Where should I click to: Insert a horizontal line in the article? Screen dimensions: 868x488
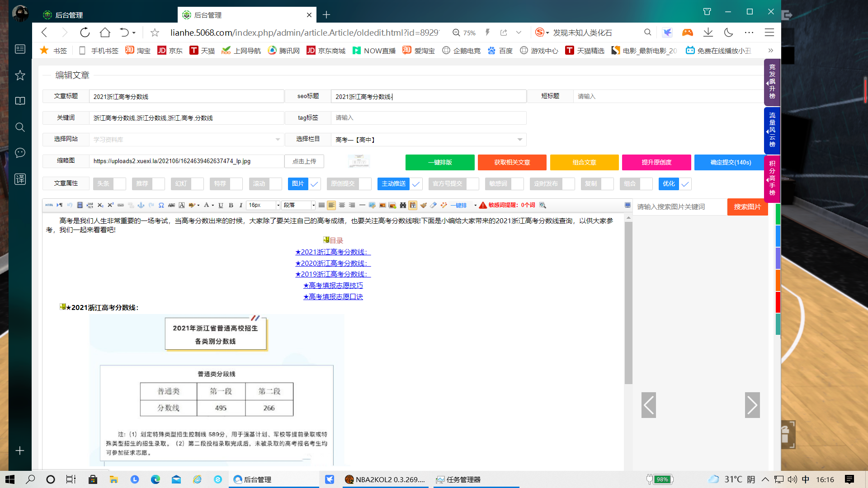[x=362, y=205]
